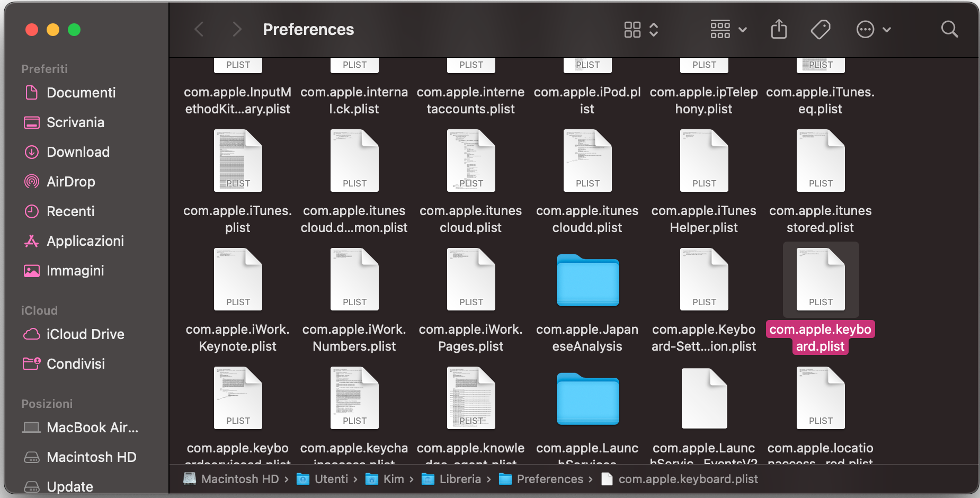Select the com.apple.JapaneseAnalysis folder icon
The height and width of the screenshot is (498, 980).
pos(587,280)
